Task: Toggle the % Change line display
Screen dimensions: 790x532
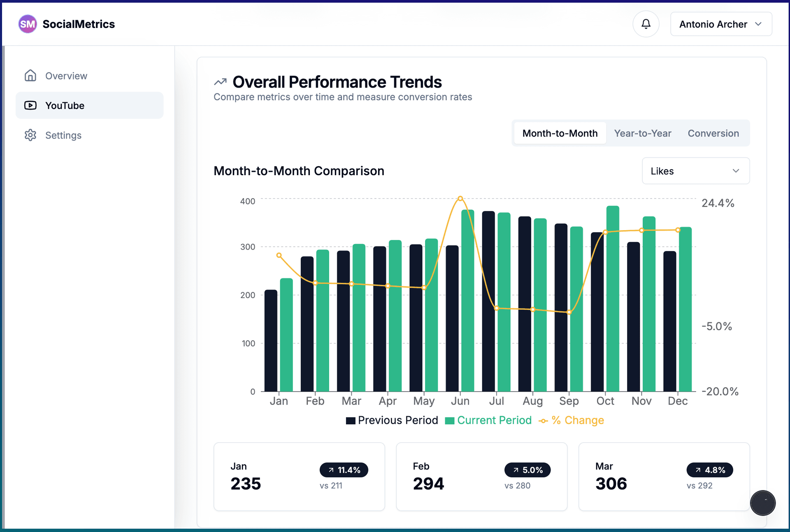Action: [571, 420]
